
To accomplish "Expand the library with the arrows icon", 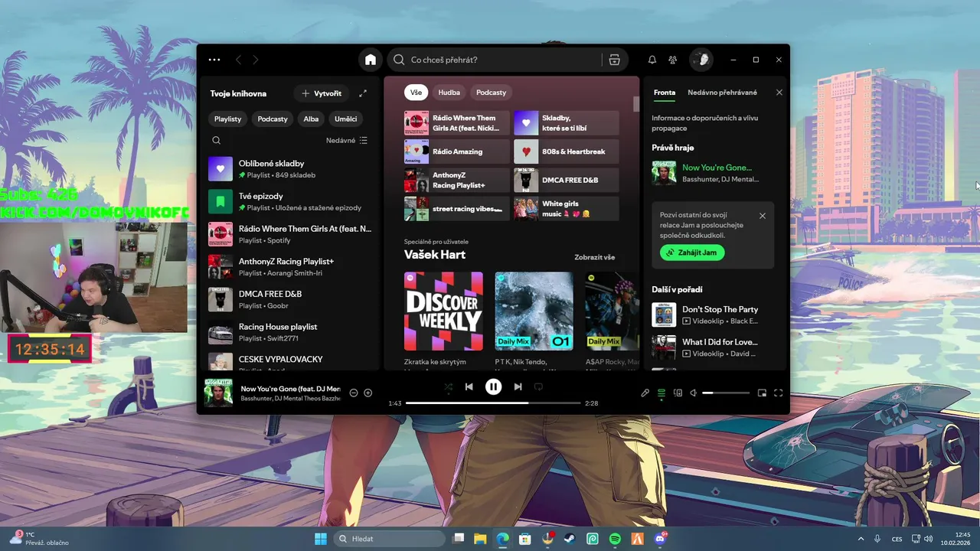I will (x=363, y=93).
